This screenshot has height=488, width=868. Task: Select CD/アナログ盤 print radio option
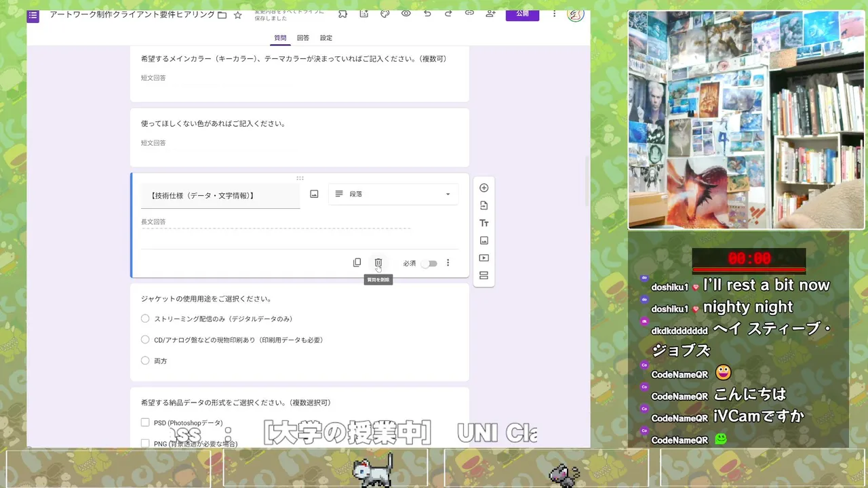[x=145, y=340]
